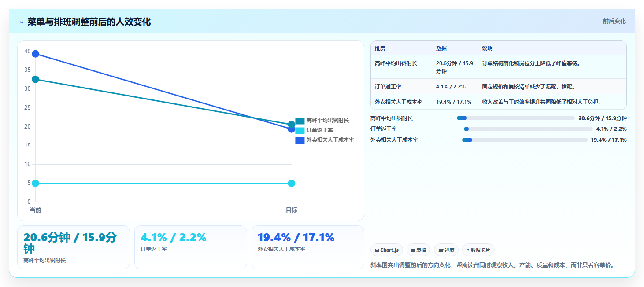Click the y-axis value 25

[x=27, y=108]
